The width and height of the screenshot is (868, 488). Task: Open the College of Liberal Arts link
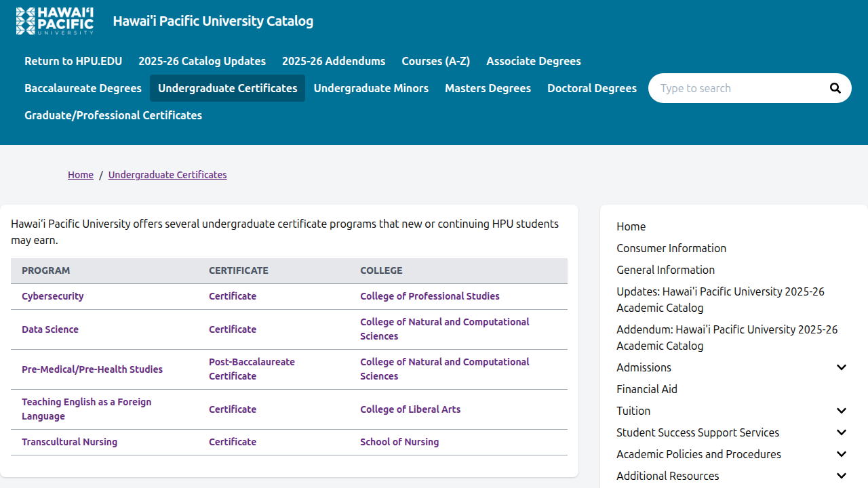[x=410, y=409]
